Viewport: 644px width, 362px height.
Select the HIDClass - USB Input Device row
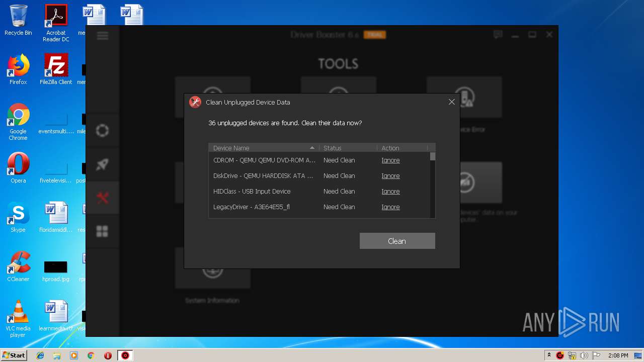[x=319, y=192]
